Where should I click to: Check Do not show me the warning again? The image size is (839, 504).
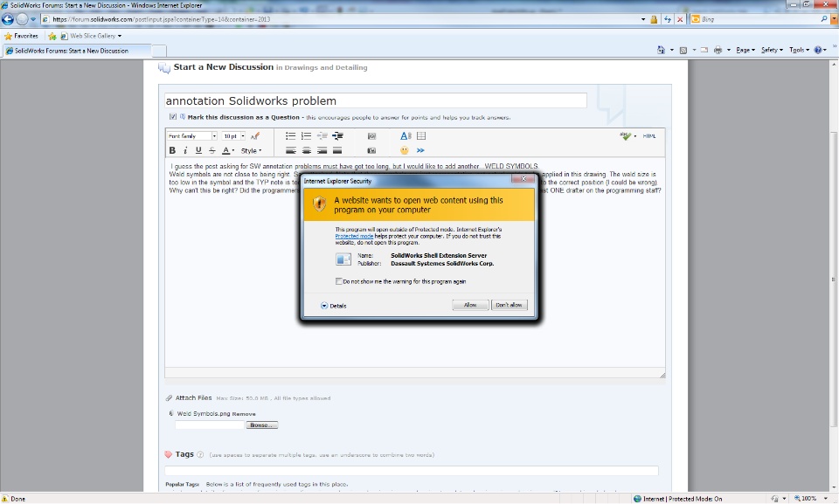pos(339,281)
